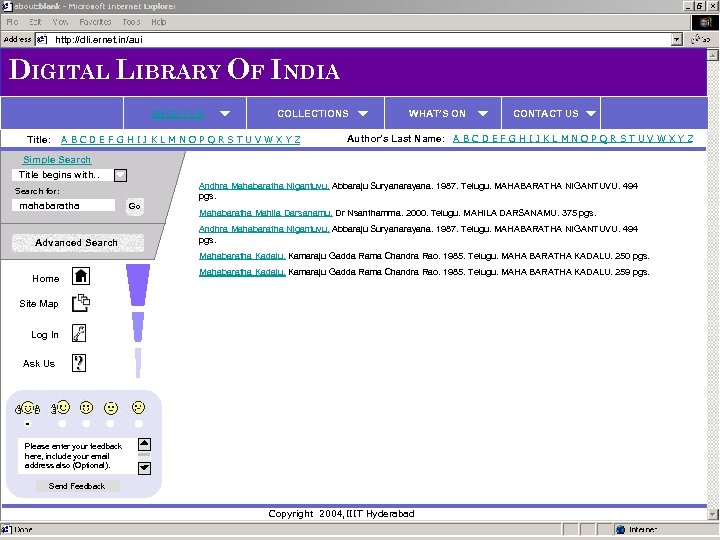Viewport: 720px width, 540px height.
Task: Open the Title begins with dropdown
Action: 120,175
